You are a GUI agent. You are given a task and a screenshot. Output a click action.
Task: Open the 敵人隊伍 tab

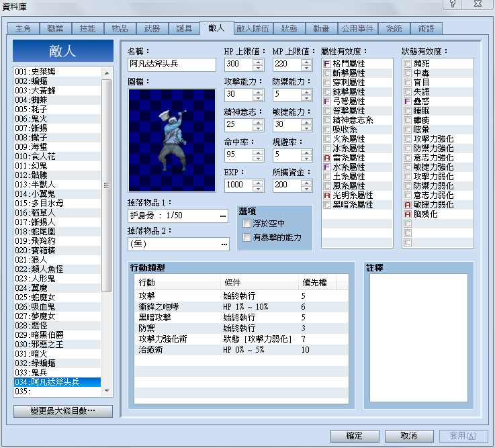tap(253, 29)
